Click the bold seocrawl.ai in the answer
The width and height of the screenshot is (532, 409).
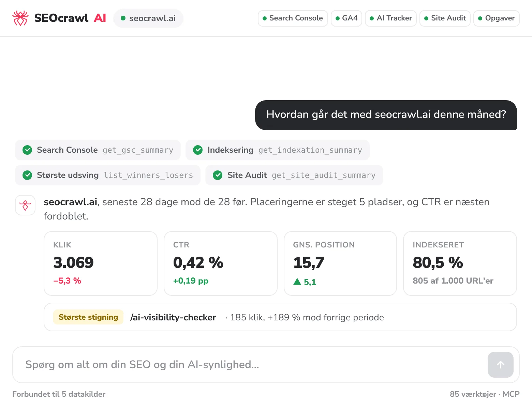coord(71,202)
